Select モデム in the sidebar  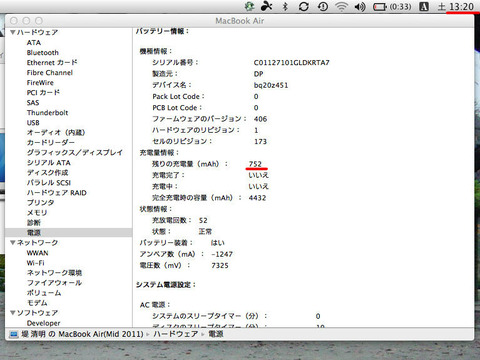click(x=37, y=303)
